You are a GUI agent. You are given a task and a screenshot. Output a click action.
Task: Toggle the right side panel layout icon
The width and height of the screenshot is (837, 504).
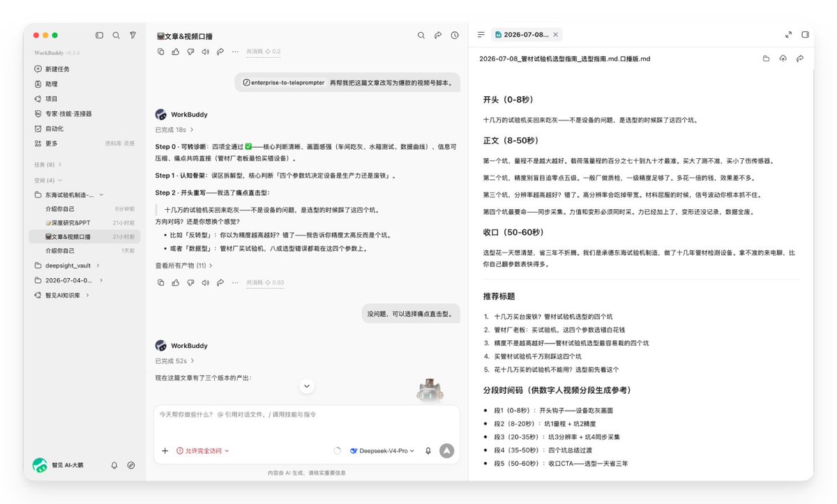coord(805,34)
